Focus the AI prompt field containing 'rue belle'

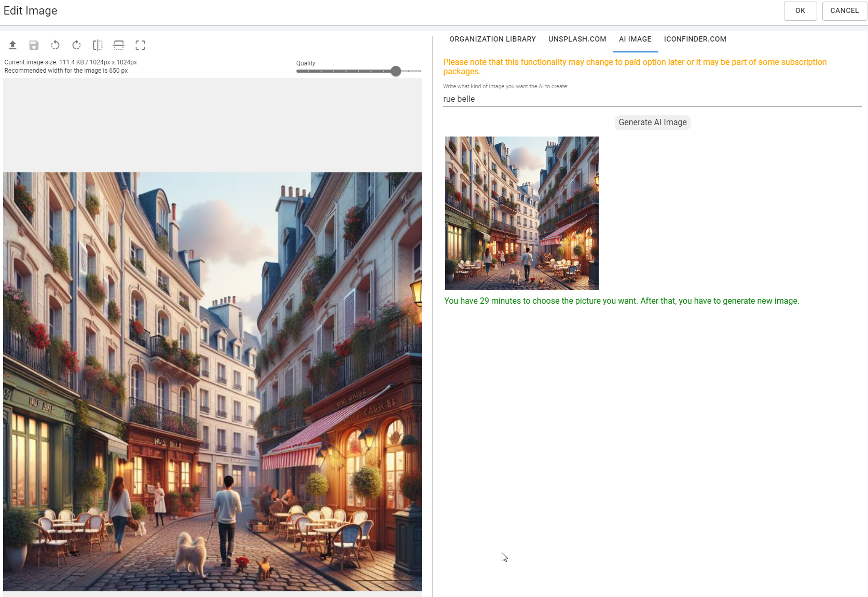pyautogui.click(x=652, y=99)
